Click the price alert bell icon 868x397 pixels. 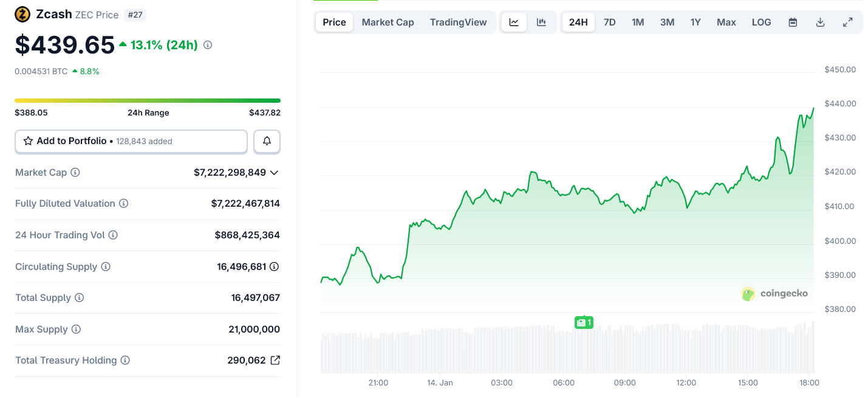pyautogui.click(x=267, y=141)
